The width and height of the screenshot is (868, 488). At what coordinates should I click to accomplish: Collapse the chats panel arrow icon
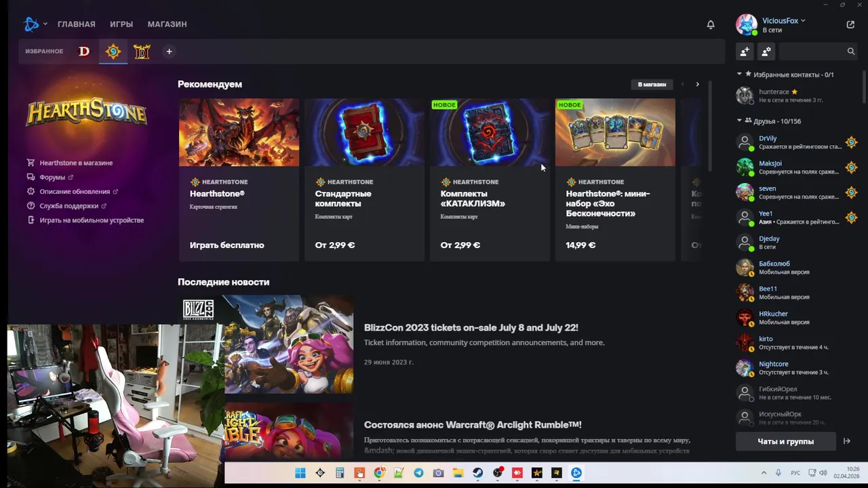click(847, 441)
